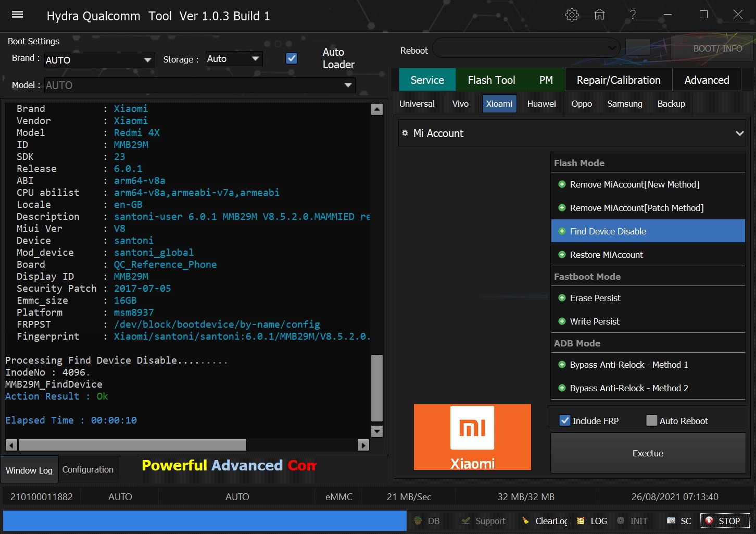Open the Brand AUTO dropdown

click(x=99, y=60)
